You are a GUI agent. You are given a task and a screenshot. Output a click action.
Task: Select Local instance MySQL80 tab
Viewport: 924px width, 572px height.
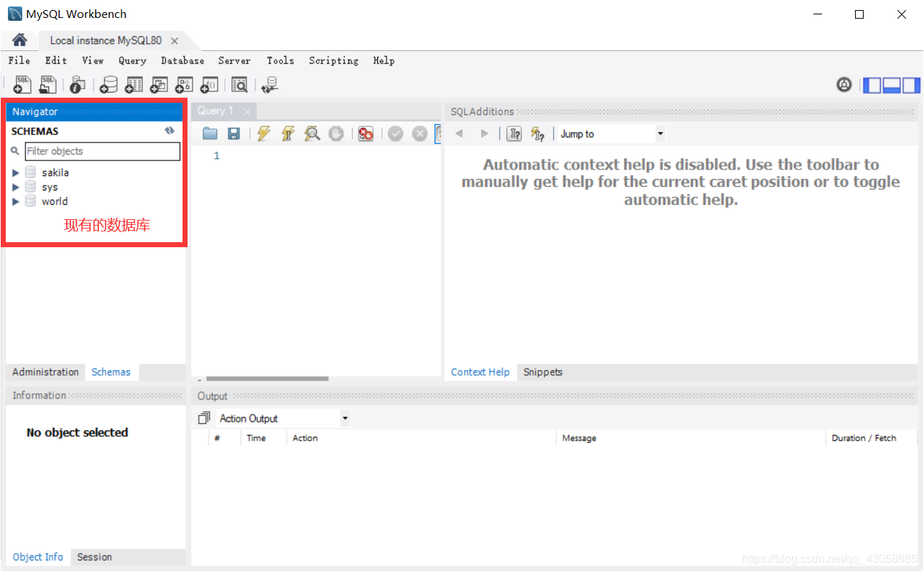click(106, 41)
